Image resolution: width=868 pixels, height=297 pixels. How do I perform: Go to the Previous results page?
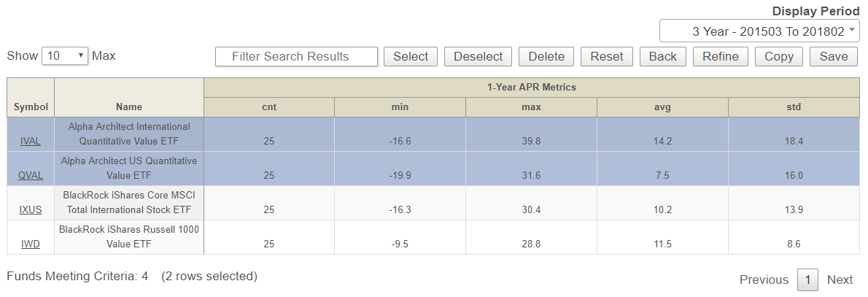point(764,279)
